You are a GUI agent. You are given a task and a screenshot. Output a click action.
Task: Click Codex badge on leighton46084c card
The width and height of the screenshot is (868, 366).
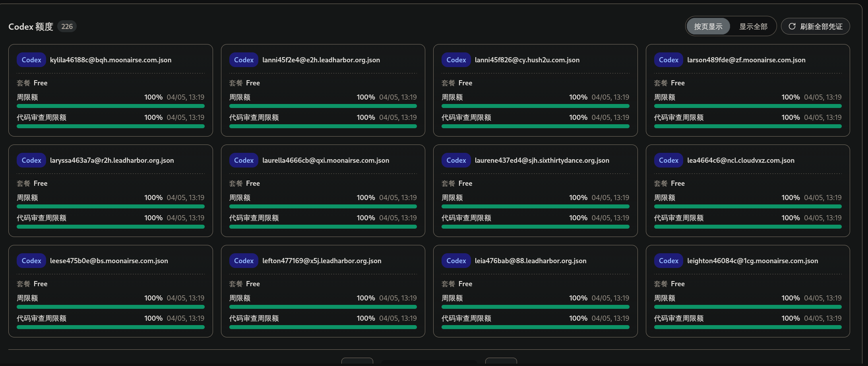pos(668,261)
